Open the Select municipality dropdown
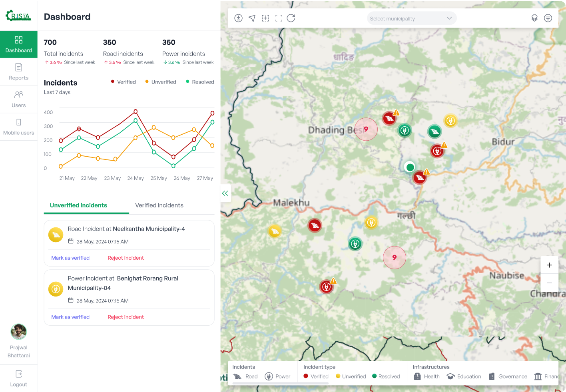This screenshot has width=566, height=392. coord(412,18)
